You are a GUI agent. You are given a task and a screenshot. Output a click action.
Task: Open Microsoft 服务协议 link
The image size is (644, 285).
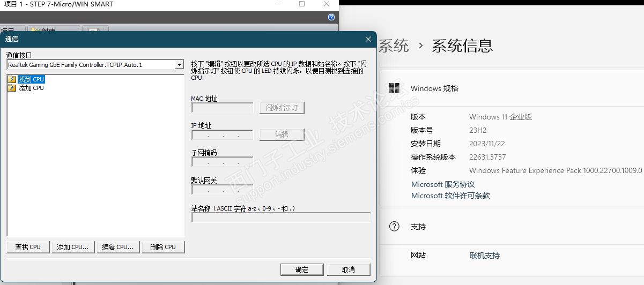pos(443,184)
